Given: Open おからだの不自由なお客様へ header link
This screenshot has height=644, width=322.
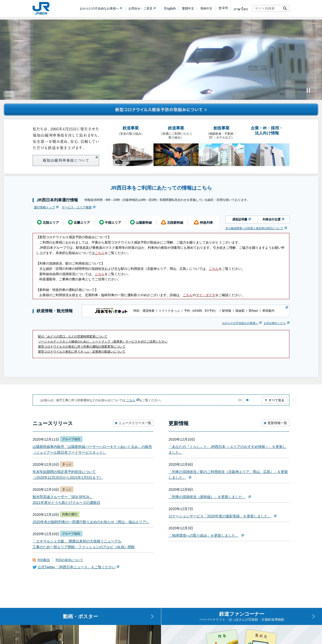Looking at the screenshot, I should pyautogui.click(x=101, y=9).
